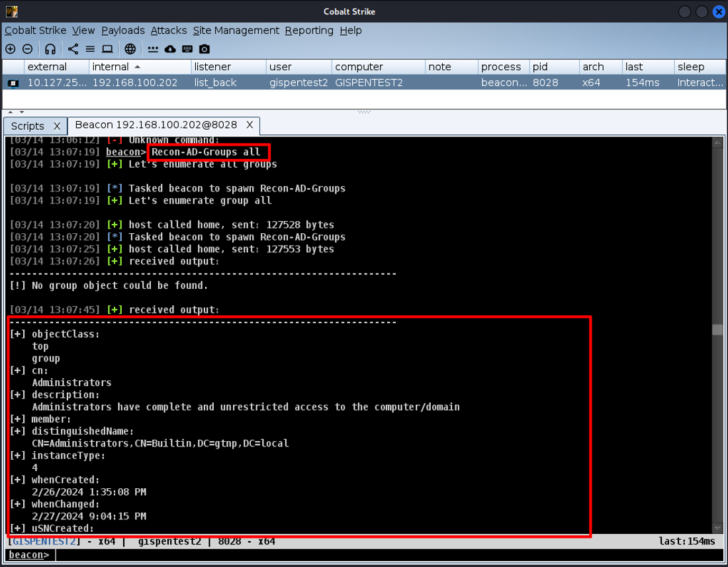728x567 pixels.
Task: Click the console scrollbar thumb
Action: point(717,329)
